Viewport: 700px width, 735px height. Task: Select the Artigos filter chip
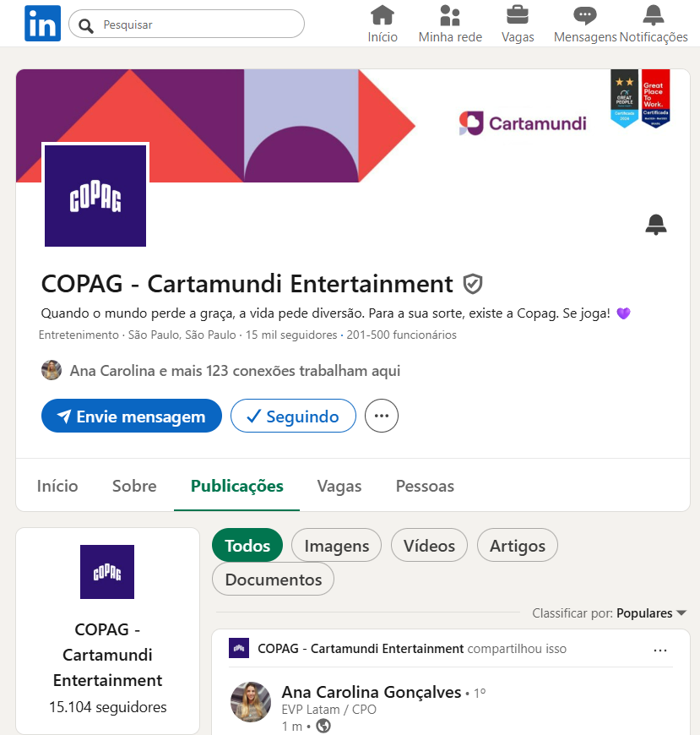(x=518, y=545)
